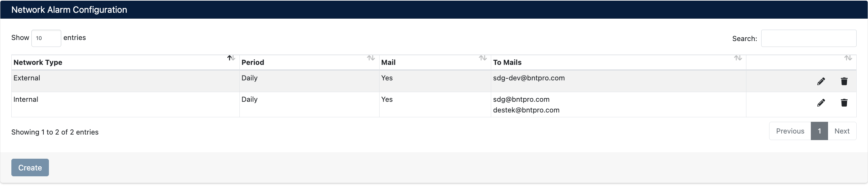Click delete trash icon for Internal row

pos(844,103)
